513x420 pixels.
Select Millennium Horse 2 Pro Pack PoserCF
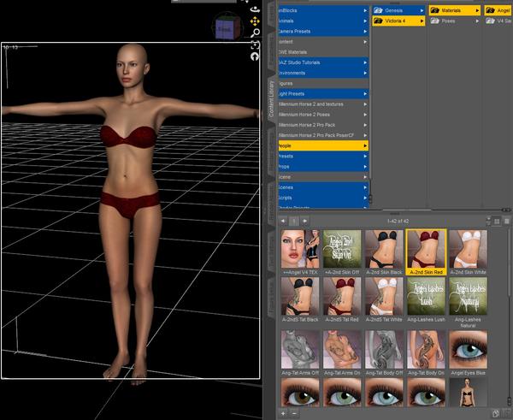coord(323,135)
